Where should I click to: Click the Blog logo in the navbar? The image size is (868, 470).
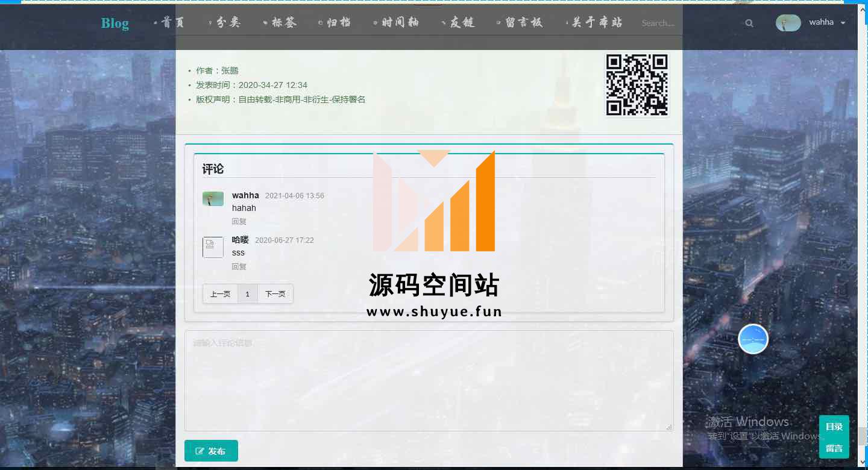pyautogui.click(x=115, y=23)
